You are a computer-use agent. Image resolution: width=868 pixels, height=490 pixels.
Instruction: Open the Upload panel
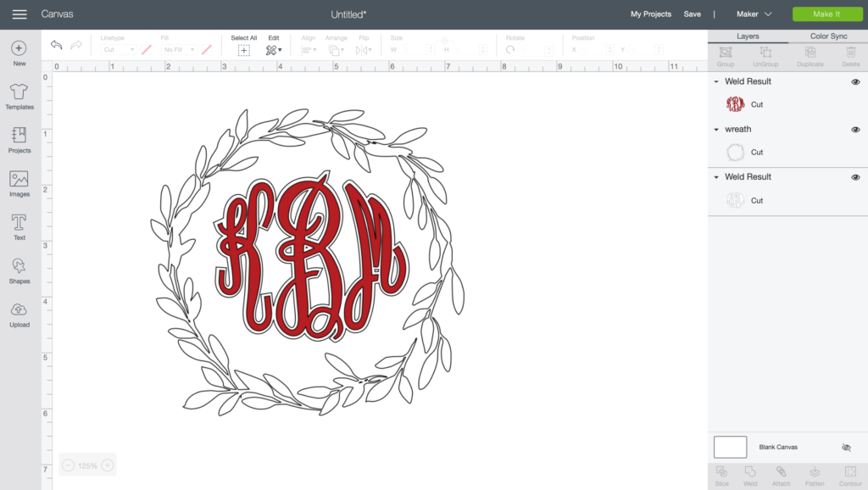[x=19, y=315]
